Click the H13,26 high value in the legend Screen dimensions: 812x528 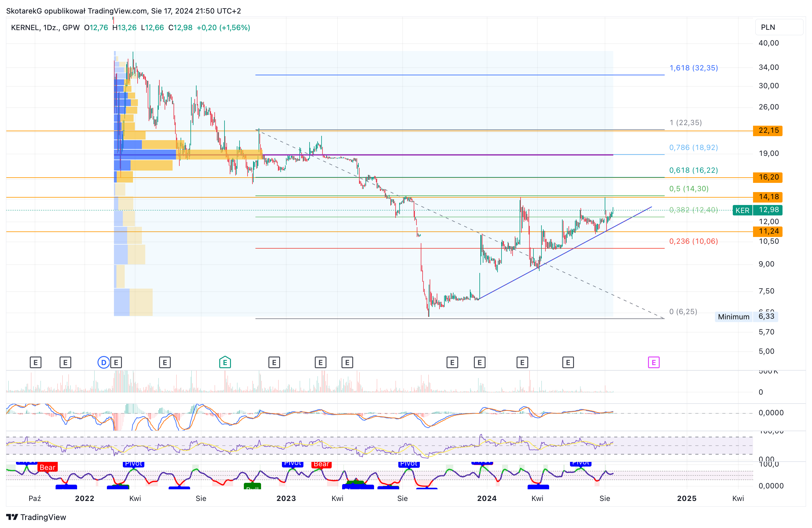(124, 28)
